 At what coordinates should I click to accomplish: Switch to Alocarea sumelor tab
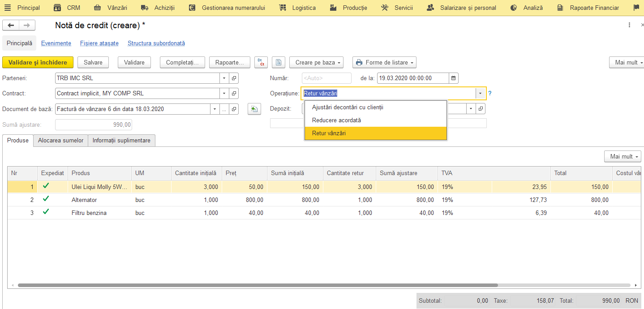pyautogui.click(x=60, y=140)
